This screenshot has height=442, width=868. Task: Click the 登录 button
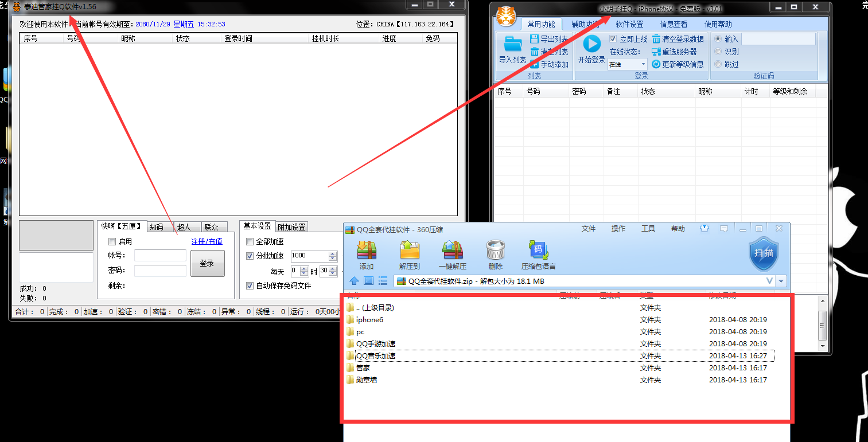(x=207, y=263)
